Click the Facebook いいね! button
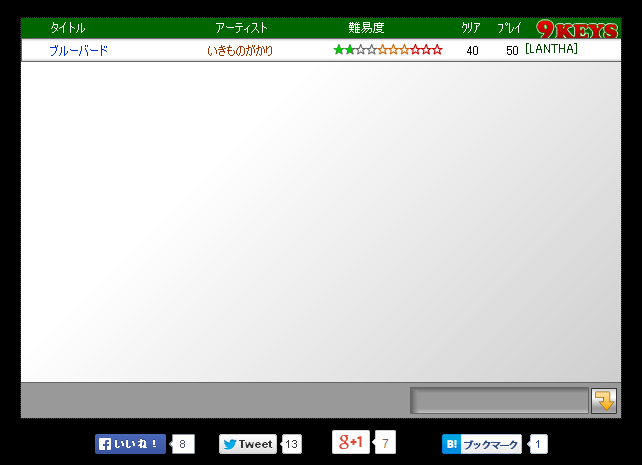This screenshot has width=642, height=465. coord(130,444)
